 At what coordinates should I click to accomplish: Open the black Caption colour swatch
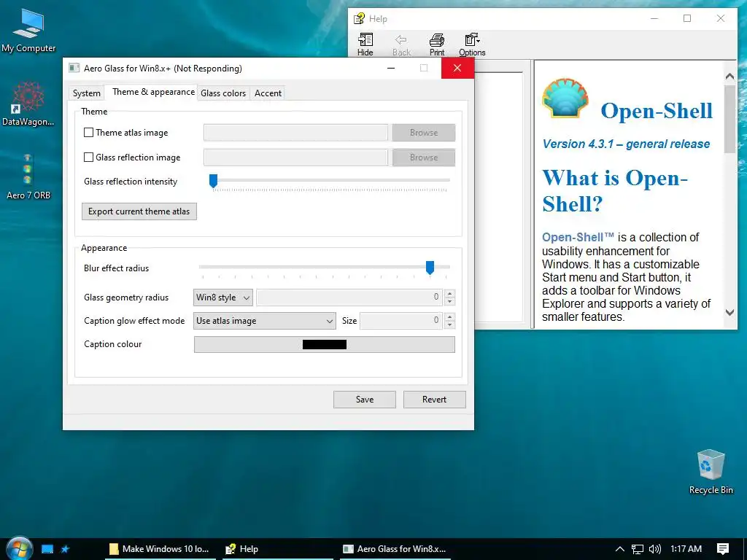pos(325,345)
